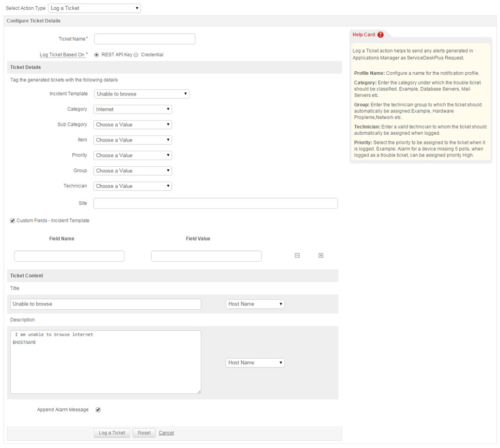Remove custom field row with minus icon

click(297, 255)
